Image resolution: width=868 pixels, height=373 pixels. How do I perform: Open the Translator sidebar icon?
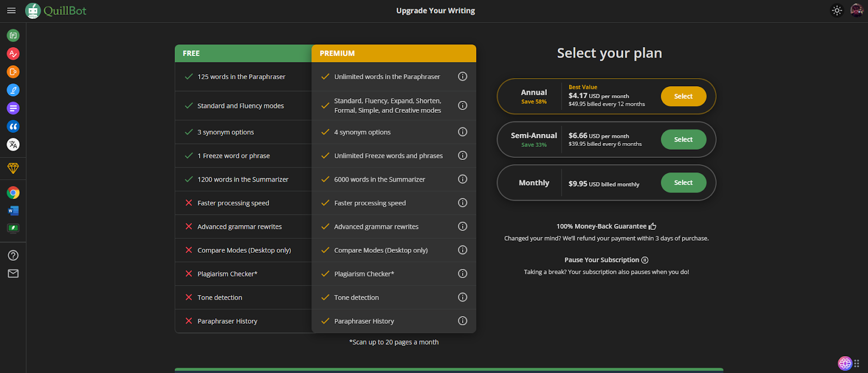pyautogui.click(x=13, y=145)
